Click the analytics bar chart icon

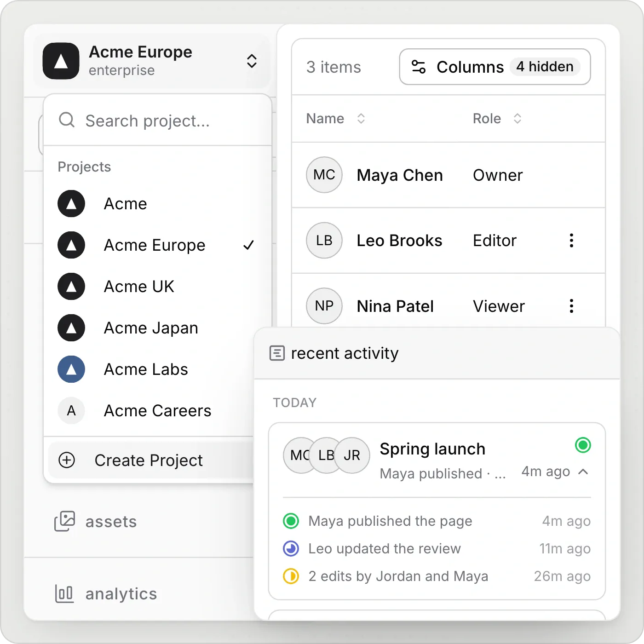coord(64,594)
